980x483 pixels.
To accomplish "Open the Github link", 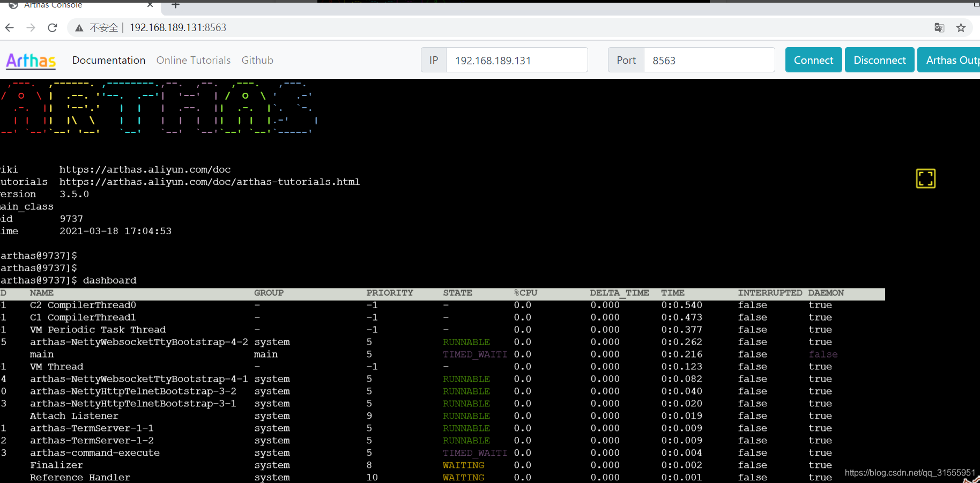I will pos(257,60).
